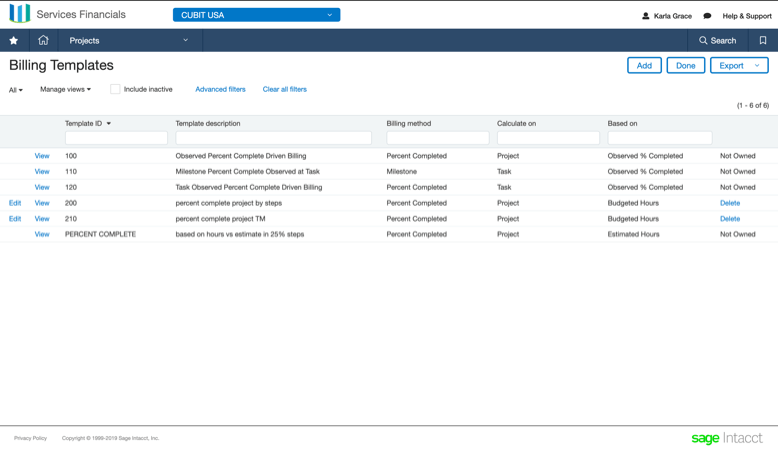Delete template 210
The height and width of the screenshot is (451, 778).
[730, 218]
